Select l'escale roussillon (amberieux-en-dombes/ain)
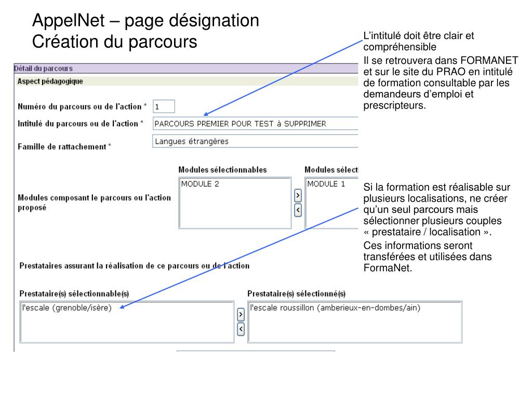The width and height of the screenshot is (532, 399). pos(335,308)
